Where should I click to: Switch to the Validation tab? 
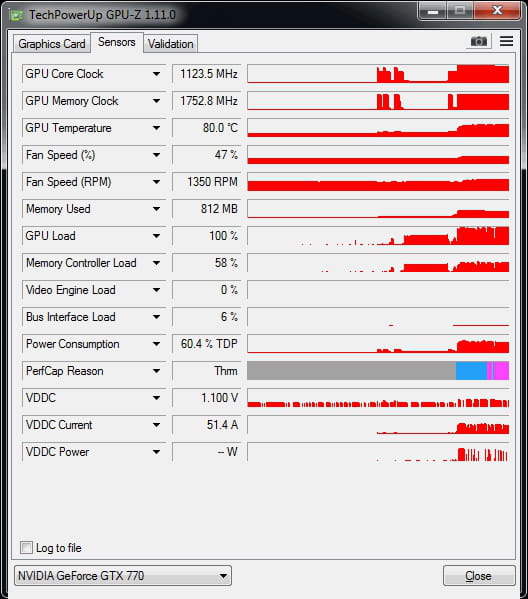[x=170, y=44]
